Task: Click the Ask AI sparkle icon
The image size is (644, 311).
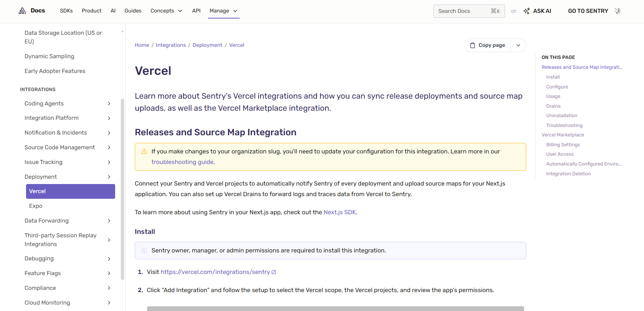Action: click(527, 11)
